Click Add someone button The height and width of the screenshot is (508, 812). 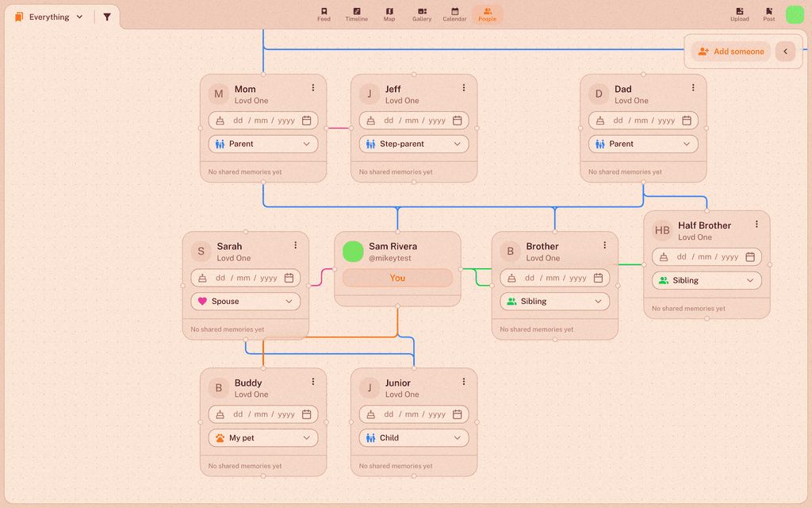coord(731,52)
